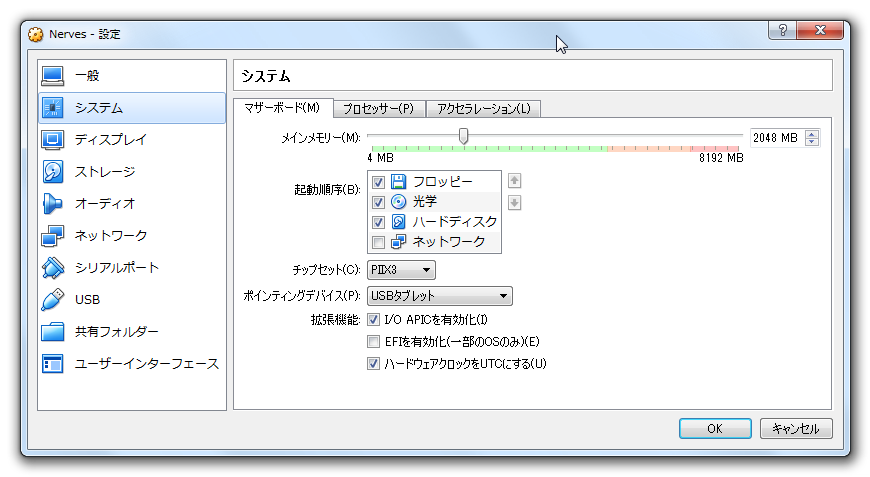Switch to Acceleration (アクセラレーション) tab
Image resolution: width=870 pixels, height=477 pixels.
483,109
